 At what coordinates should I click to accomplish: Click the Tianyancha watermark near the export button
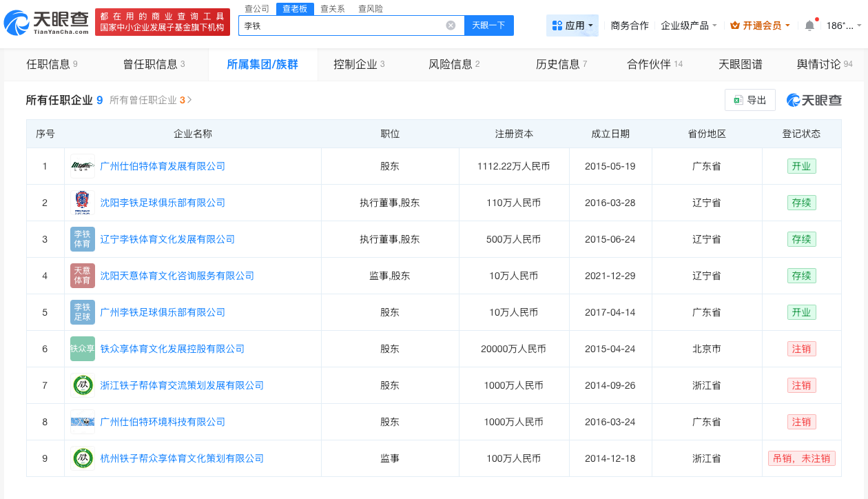[x=815, y=99]
